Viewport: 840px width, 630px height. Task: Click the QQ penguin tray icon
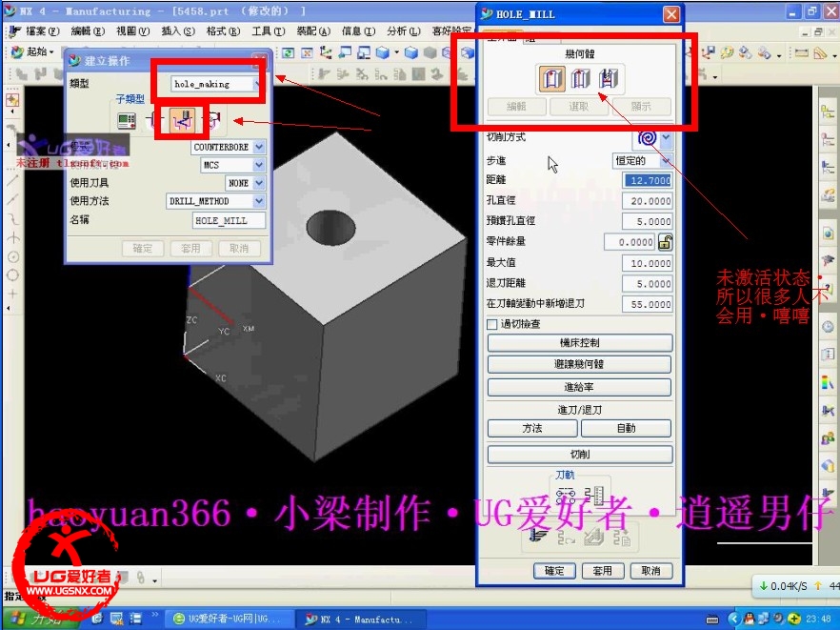(749, 619)
